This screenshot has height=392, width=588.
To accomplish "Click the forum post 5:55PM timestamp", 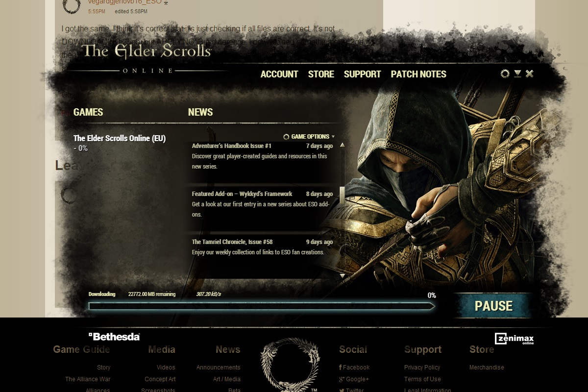I will coord(97,11).
